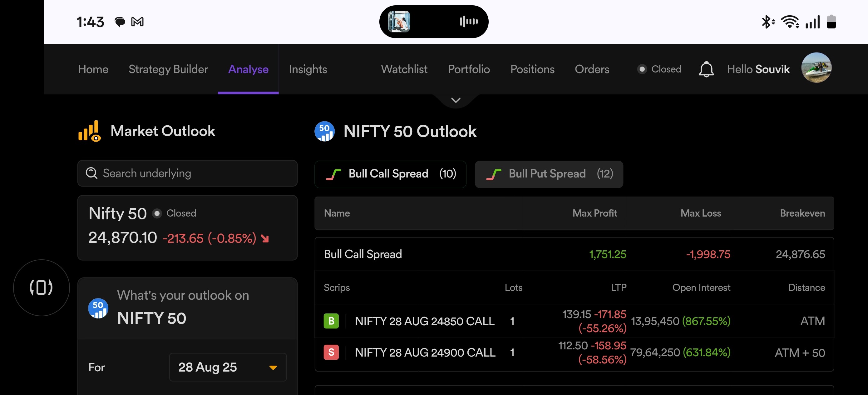Switch to the Strategy Builder tab
This screenshot has height=395, width=868.
(x=168, y=69)
